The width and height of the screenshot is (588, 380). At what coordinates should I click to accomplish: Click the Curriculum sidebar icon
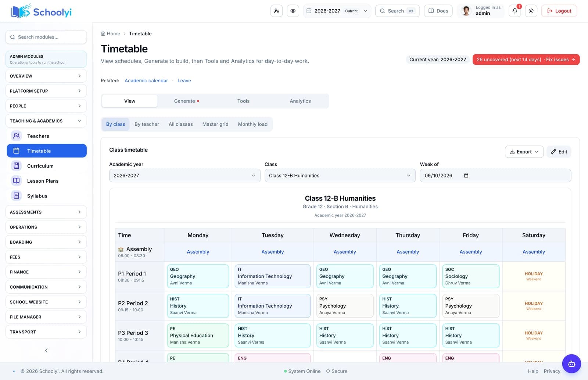pyautogui.click(x=16, y=166)
